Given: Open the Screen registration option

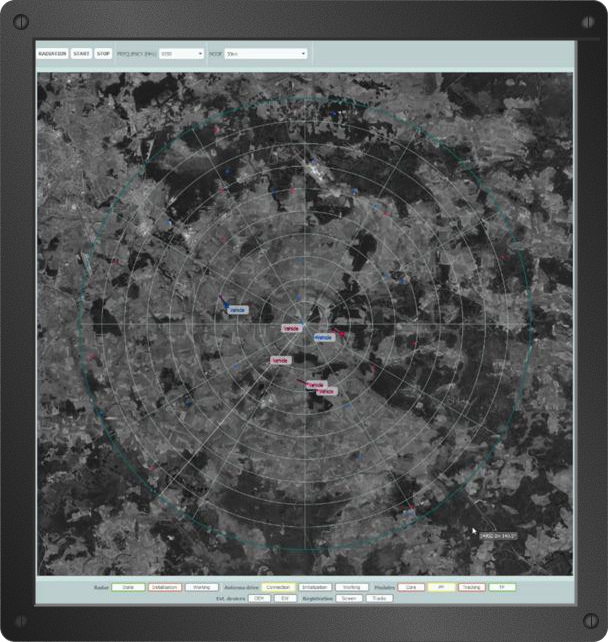Looking at the screenshot, I should click(349, 598).
